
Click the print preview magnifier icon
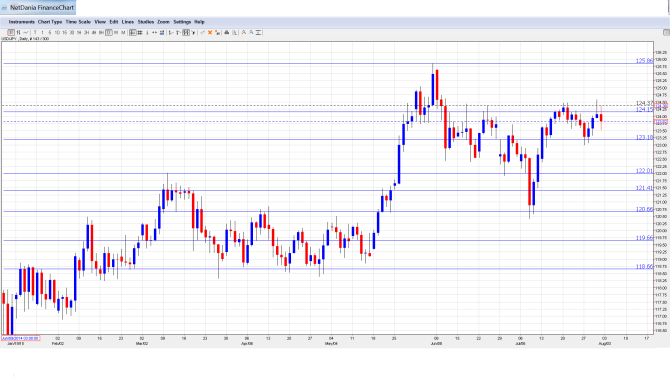(x=235, y=32)
